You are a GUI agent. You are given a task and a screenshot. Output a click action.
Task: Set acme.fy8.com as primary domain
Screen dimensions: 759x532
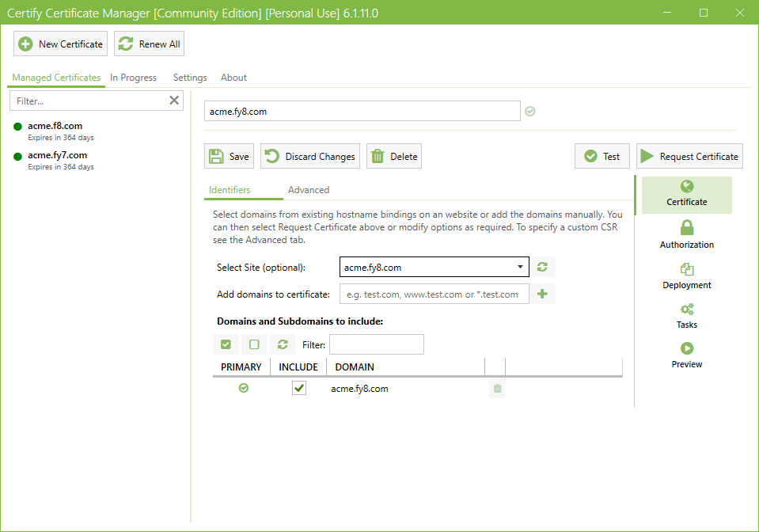tap(244, 388)
